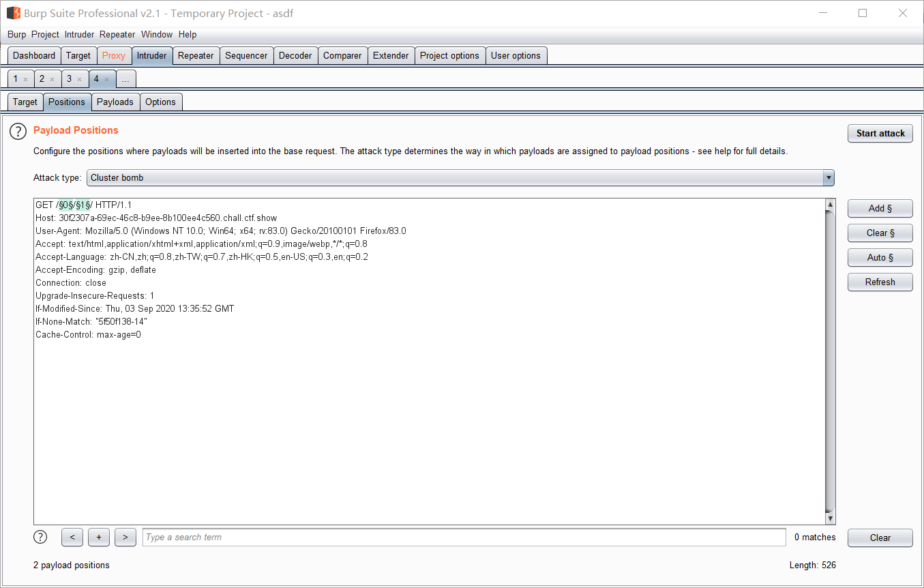Open a new Intruder tab with ellipsis

[x=125, y=79]
